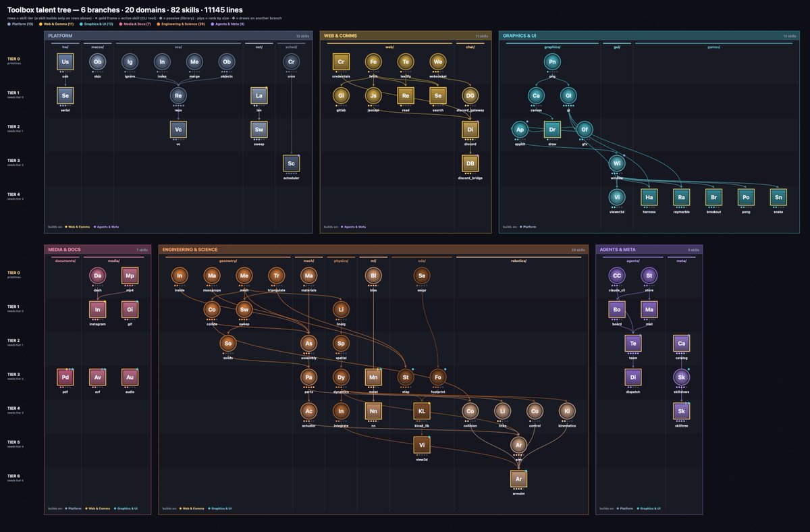Click the kinematics skill node
The image size is (810, 532).
(567, 410)
